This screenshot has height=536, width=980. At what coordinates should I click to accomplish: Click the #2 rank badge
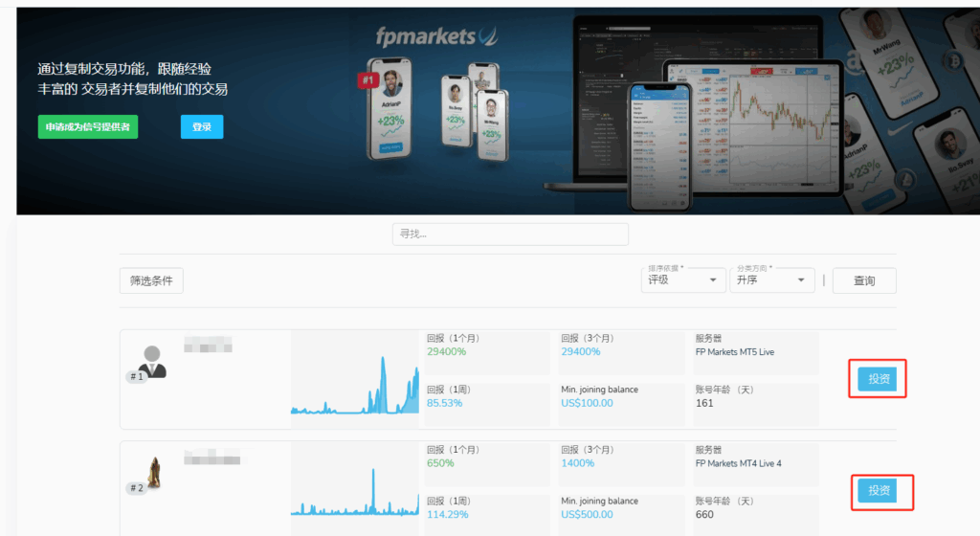tap(136, 488)
